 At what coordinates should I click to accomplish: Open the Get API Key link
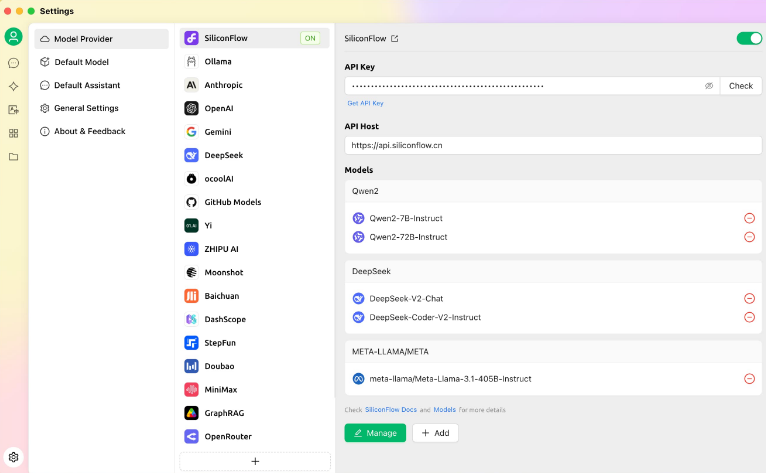[x=365, y=103]
